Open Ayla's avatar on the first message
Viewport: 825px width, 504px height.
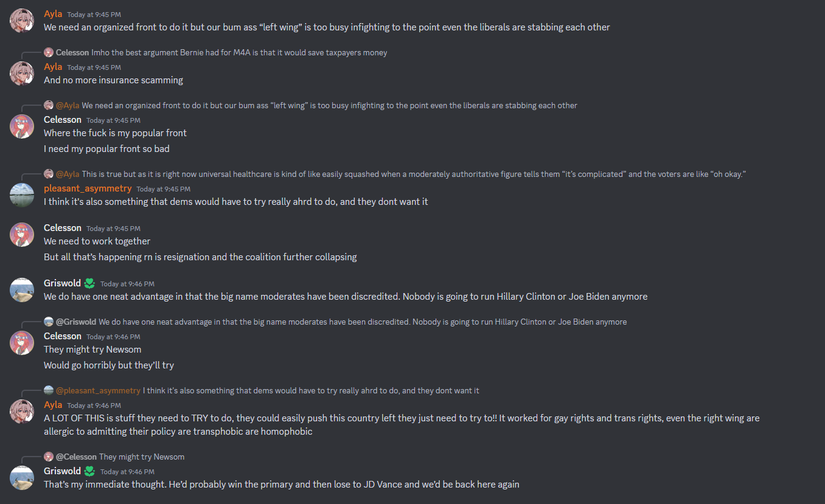coord(22,20)
